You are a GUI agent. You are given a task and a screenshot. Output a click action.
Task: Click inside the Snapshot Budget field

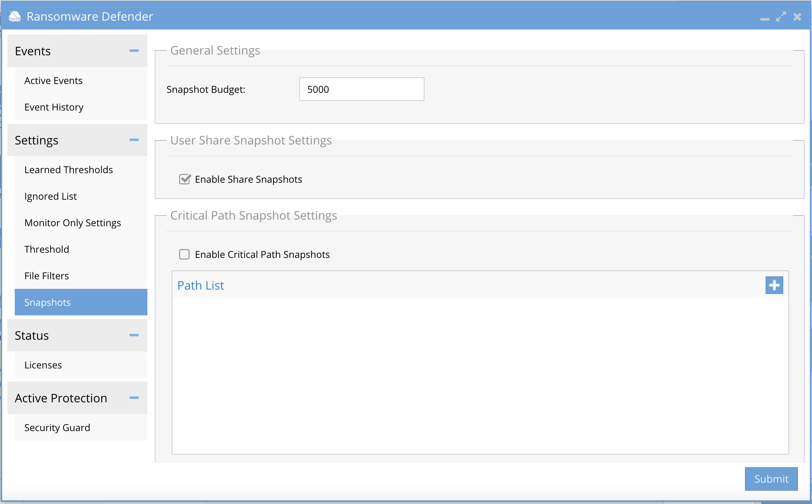click(361, 89)
